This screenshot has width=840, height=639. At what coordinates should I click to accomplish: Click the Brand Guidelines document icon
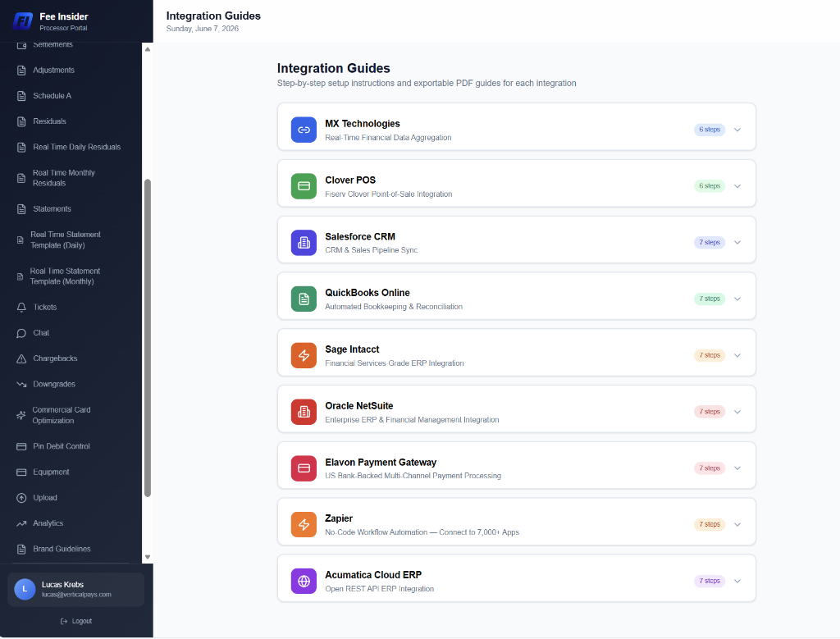pyautogui.click(x=21, y=550)
